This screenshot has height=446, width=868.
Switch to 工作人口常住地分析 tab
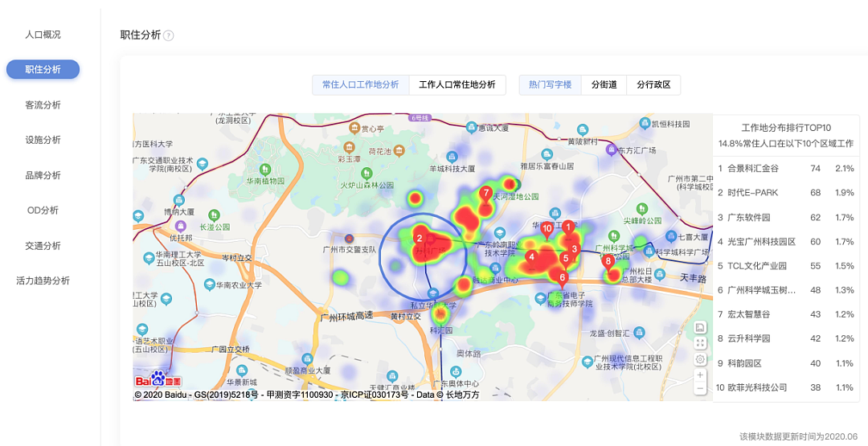pos(457,84)
